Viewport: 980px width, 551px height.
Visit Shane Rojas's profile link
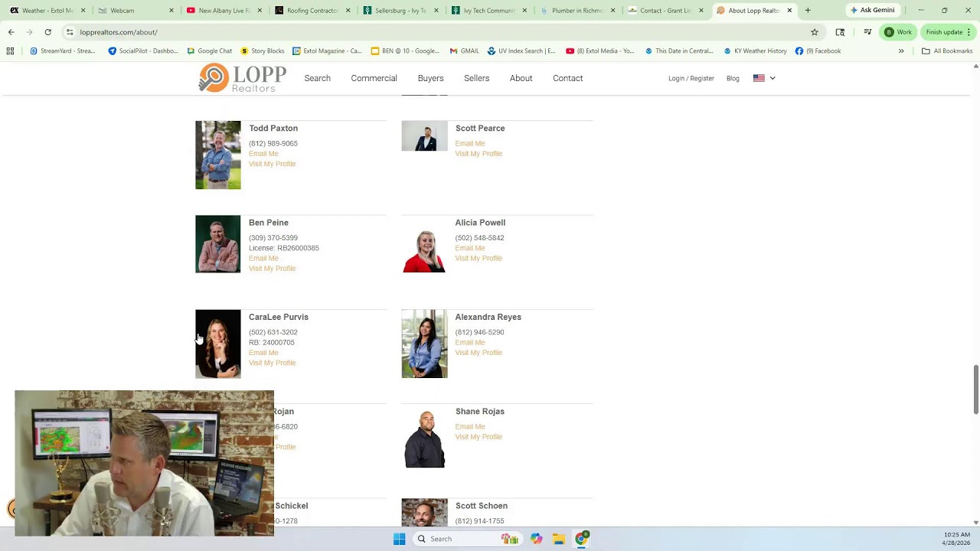(x=479, y=437)
